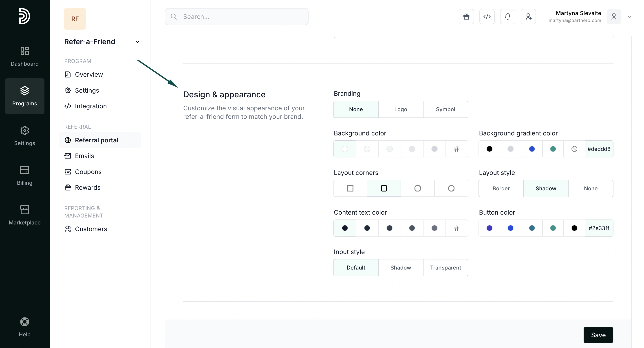Pick the teal green Button color swatch
The width and height of the screenshot is (644, 348).
(553, 228)
